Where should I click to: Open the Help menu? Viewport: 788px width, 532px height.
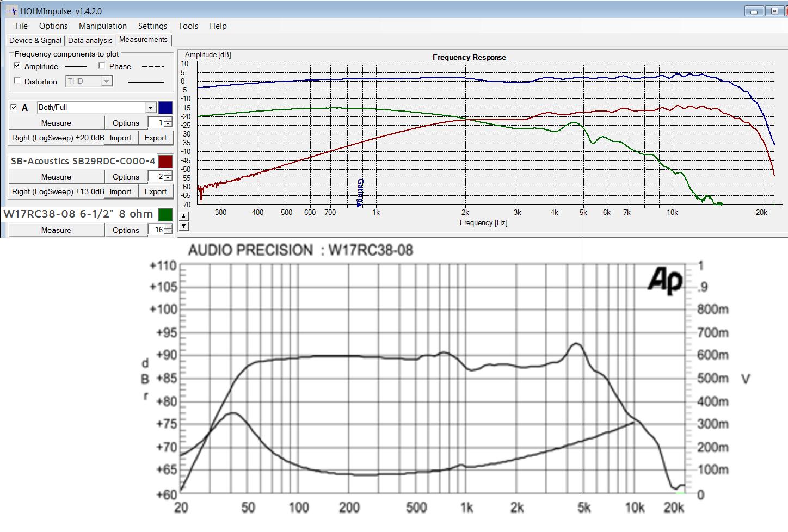pyautogui.click(x=218, y=26)
